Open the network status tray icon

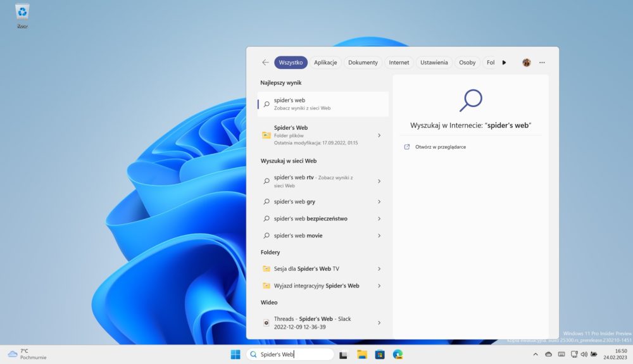click(573, 355)
